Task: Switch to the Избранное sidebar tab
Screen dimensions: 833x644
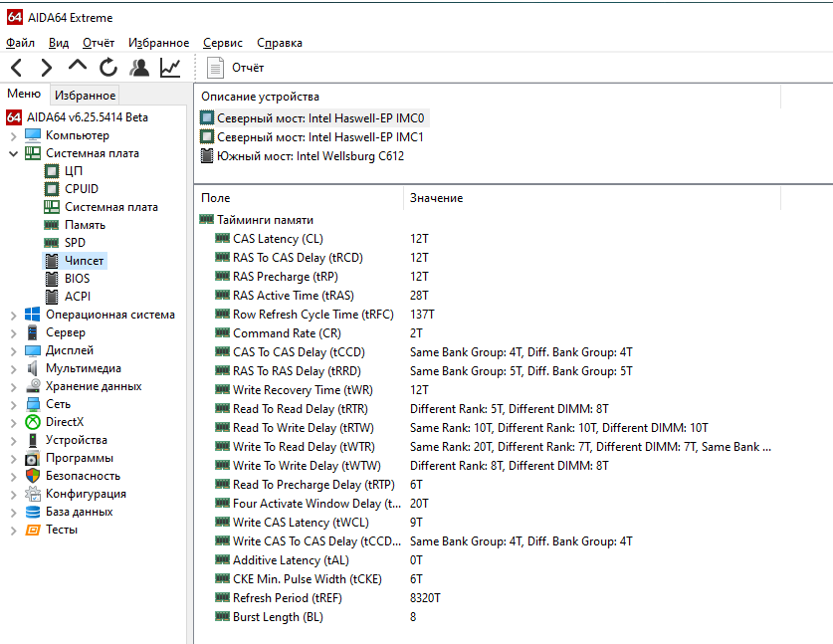Action: point(85,96)
